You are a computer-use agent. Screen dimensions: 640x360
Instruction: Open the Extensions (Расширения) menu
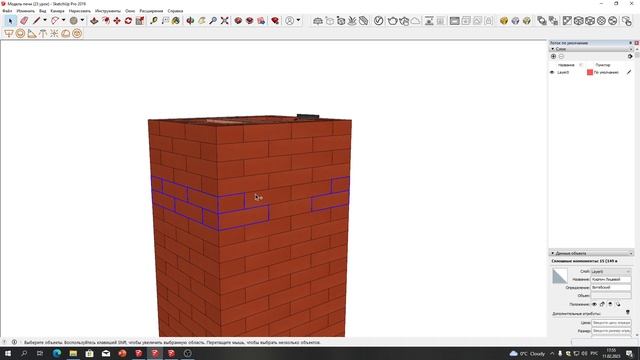151,11
